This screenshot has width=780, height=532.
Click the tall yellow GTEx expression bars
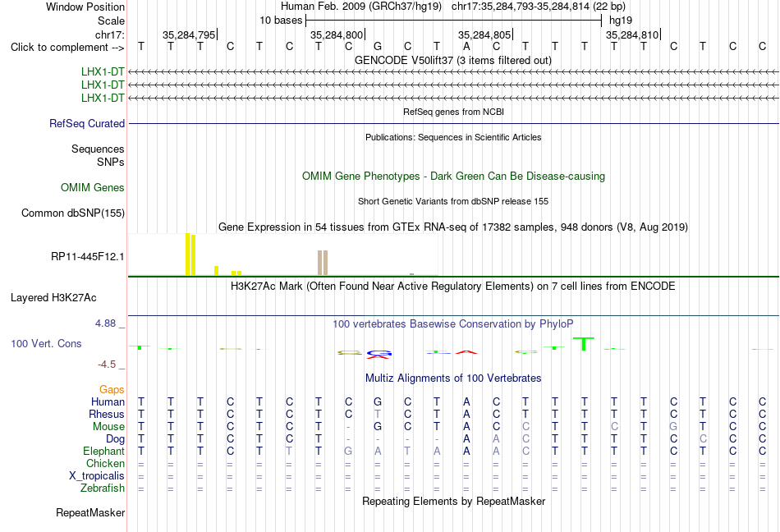click(x=190, y=254)
